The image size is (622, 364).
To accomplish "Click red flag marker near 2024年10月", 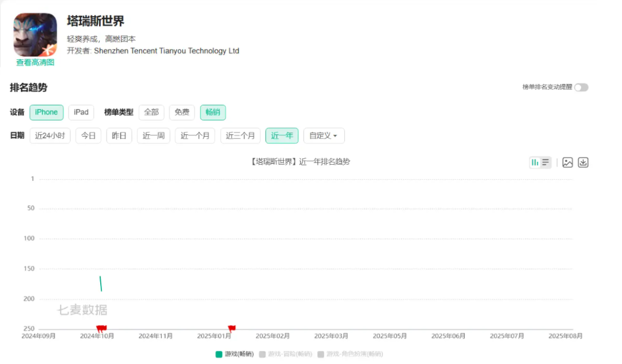I will coord(101,328).
